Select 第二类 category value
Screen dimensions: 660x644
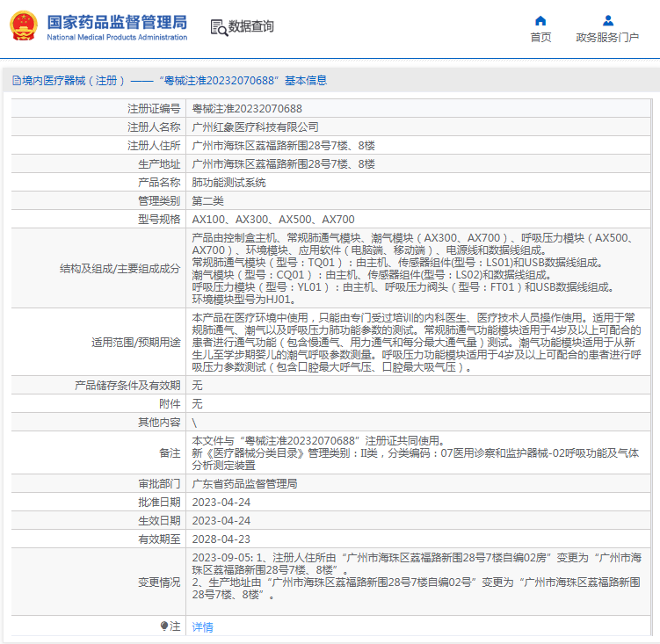[207, 201]
